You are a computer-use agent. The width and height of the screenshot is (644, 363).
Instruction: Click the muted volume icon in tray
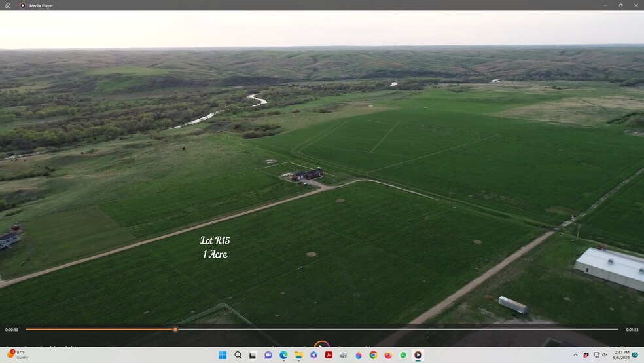(605, 355)
